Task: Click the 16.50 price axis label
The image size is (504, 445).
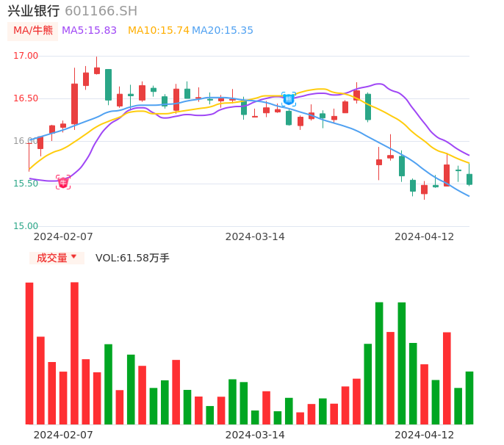Action: click(26, 98)
